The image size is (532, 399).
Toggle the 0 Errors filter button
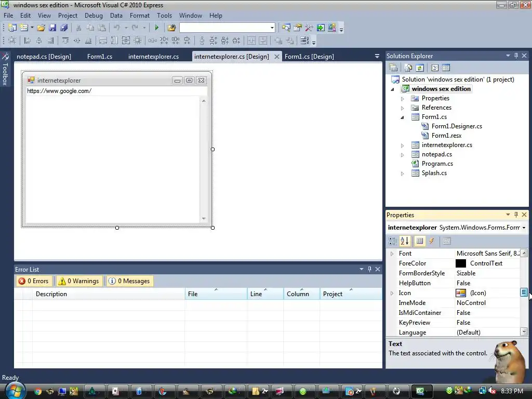tap(34, 281)
